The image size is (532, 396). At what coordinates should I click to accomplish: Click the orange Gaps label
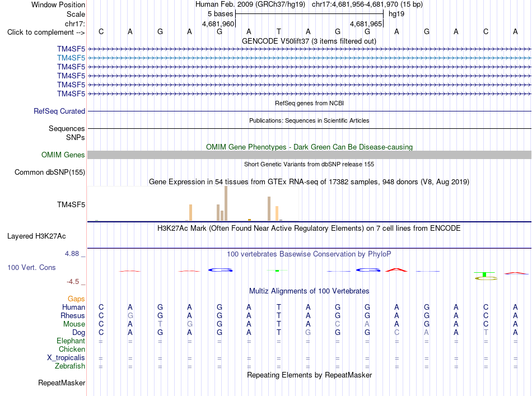[x=76, y=299]
